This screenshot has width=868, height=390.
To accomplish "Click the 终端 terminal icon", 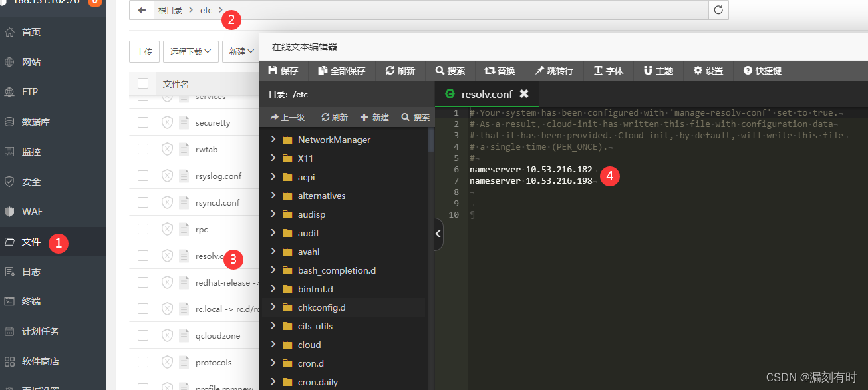I will point(9,301).
